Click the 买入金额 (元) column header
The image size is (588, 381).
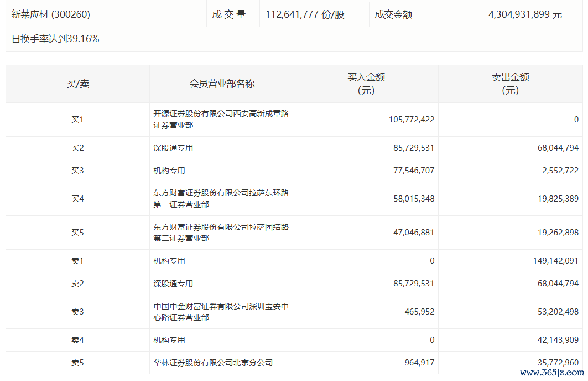366,84
